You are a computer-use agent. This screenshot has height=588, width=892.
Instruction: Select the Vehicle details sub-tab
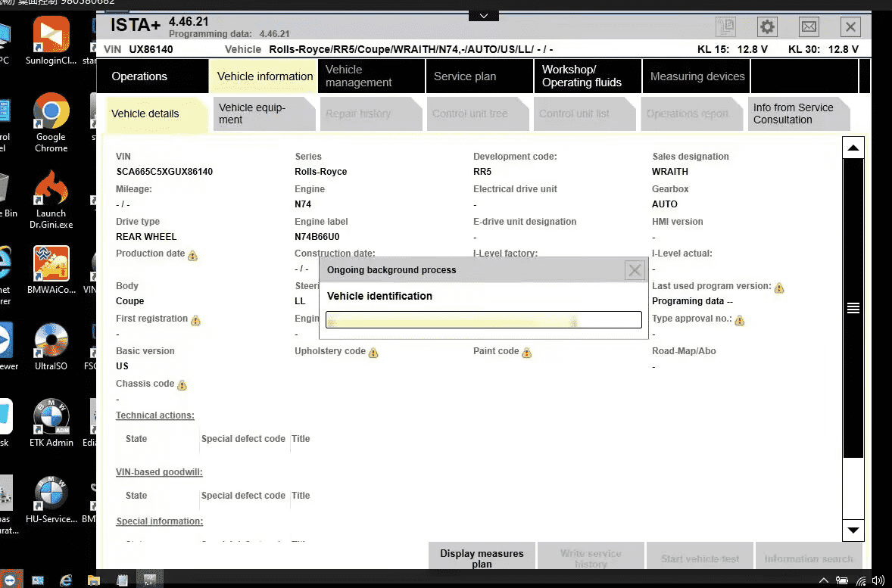click(157, 114)
